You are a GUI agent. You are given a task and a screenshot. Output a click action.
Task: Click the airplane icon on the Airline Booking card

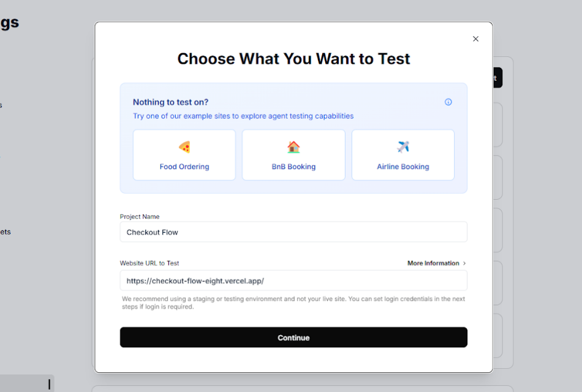coord(402,146)
